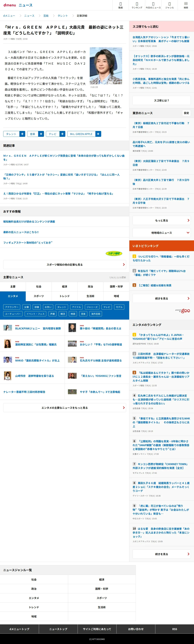Click the dmenu logo
Viewport: 194px width, 644px height.
point(10,5)
